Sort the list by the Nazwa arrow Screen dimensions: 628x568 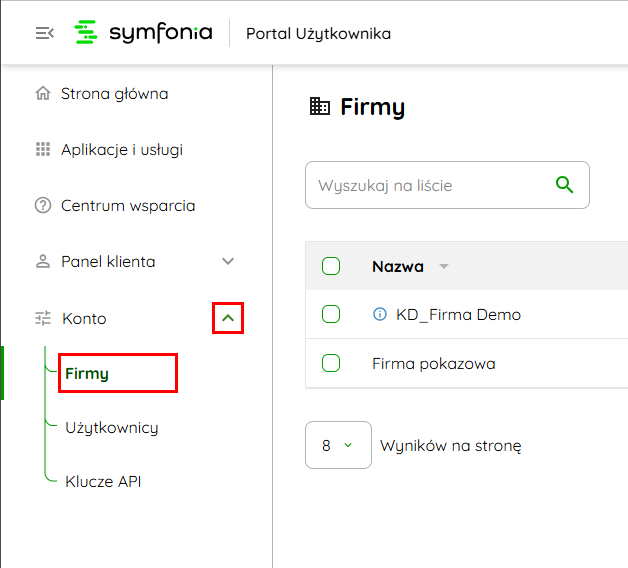tap(444, 267)
